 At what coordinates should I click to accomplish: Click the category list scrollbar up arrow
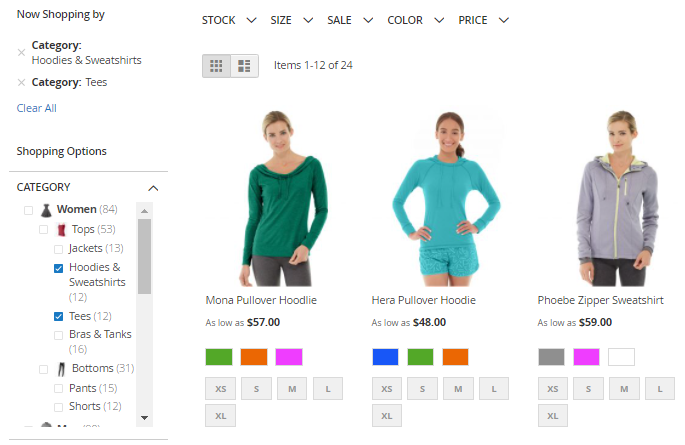coord(144,211)
